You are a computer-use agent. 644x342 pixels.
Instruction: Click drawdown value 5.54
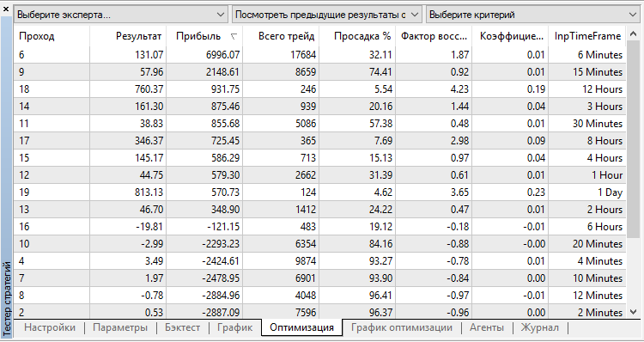[x=383, y=89]
